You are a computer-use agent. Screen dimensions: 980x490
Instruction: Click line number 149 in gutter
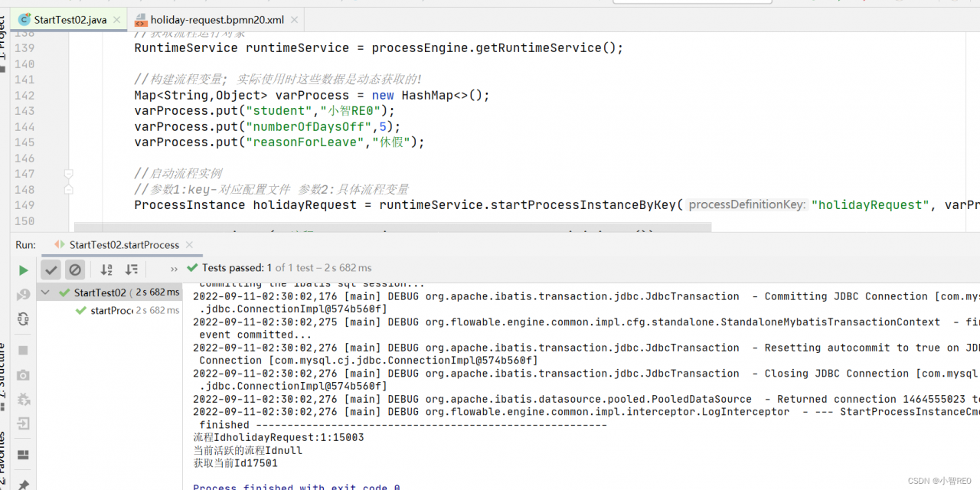point(24,205)
